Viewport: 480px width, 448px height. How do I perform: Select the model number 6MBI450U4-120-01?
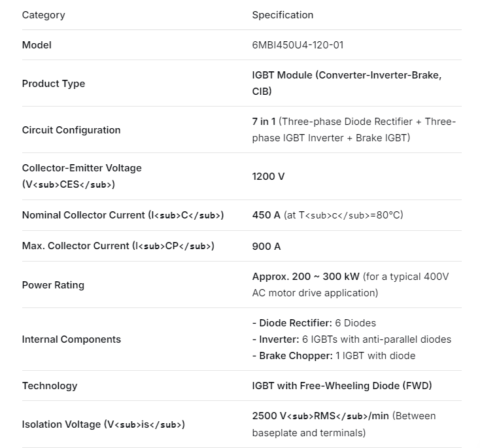coord(298,45)
